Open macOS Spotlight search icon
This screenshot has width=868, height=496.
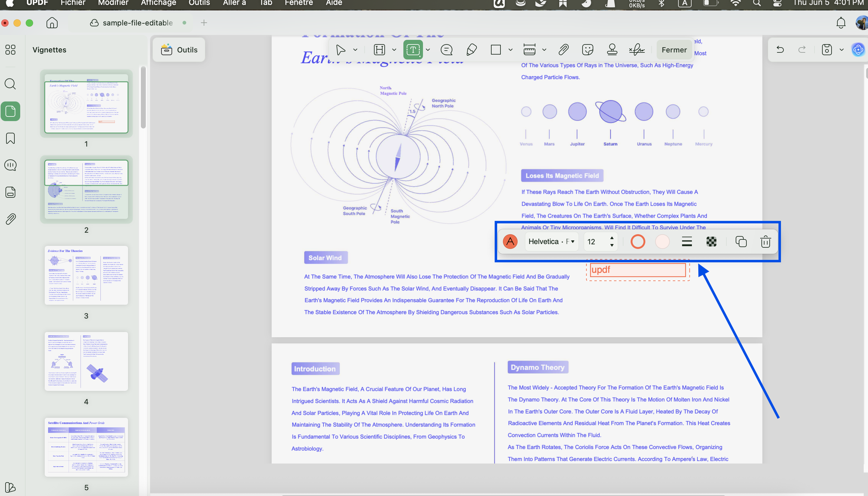pos(757,3)
